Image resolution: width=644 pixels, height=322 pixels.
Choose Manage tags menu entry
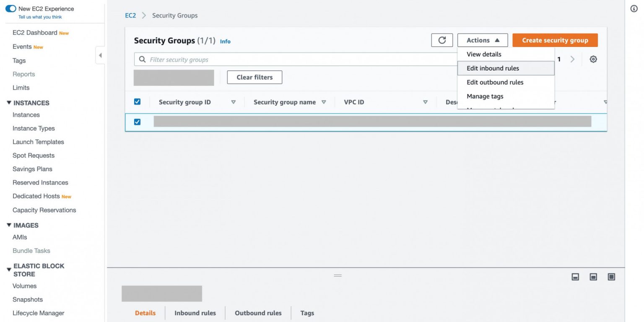tap(506, 96)
